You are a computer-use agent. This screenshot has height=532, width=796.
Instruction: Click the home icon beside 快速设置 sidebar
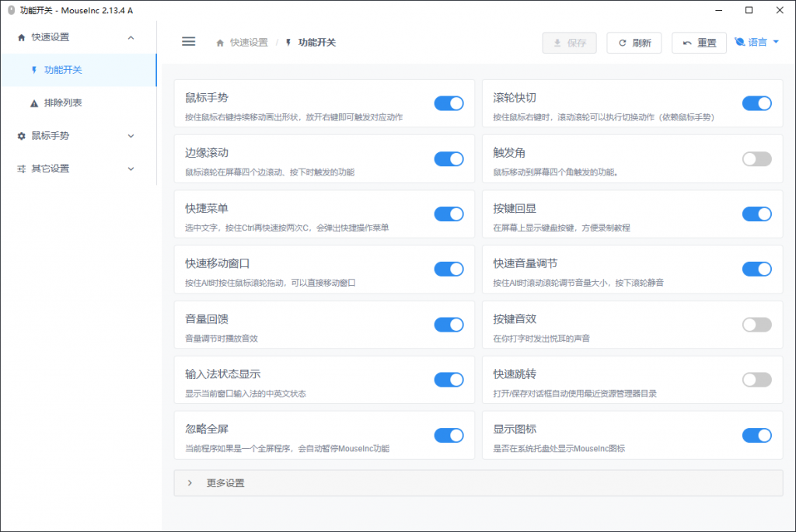(x=21, y=37)
